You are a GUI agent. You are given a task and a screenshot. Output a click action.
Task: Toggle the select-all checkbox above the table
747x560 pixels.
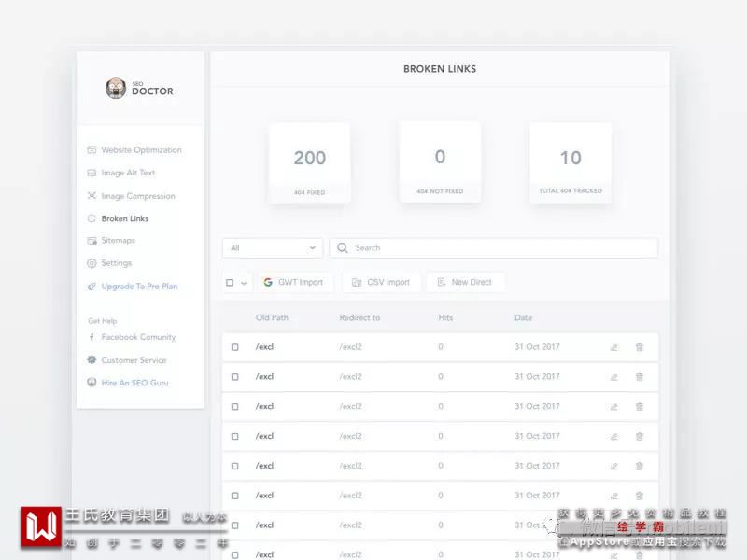230,283
